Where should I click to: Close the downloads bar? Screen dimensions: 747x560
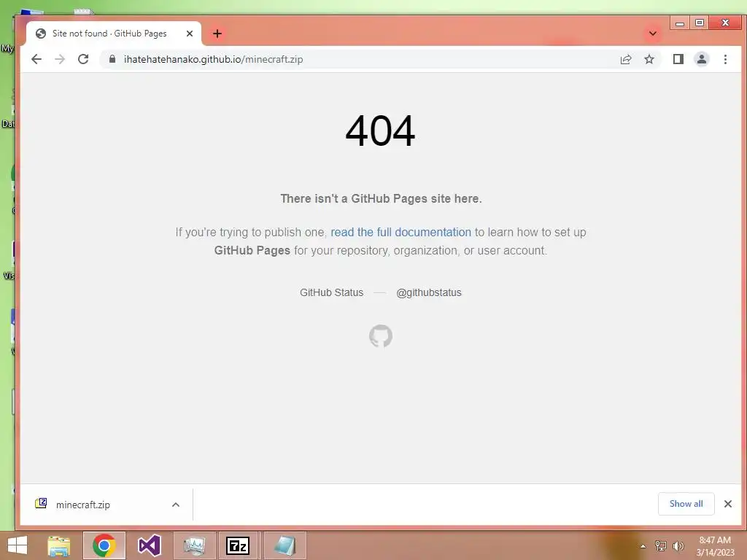coord(727,504)
